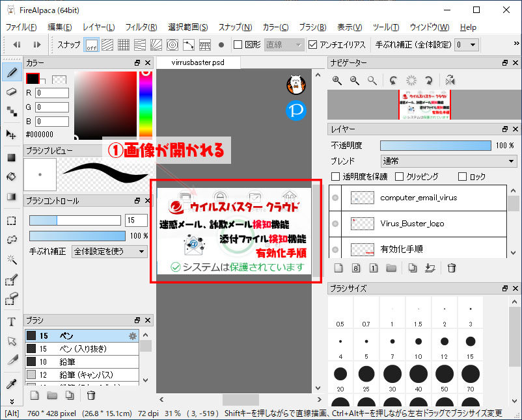The width and height of the screenshot is (522, 420).
Task: Zoom out with Navigator magnifier minus
Action: [355, 80]
